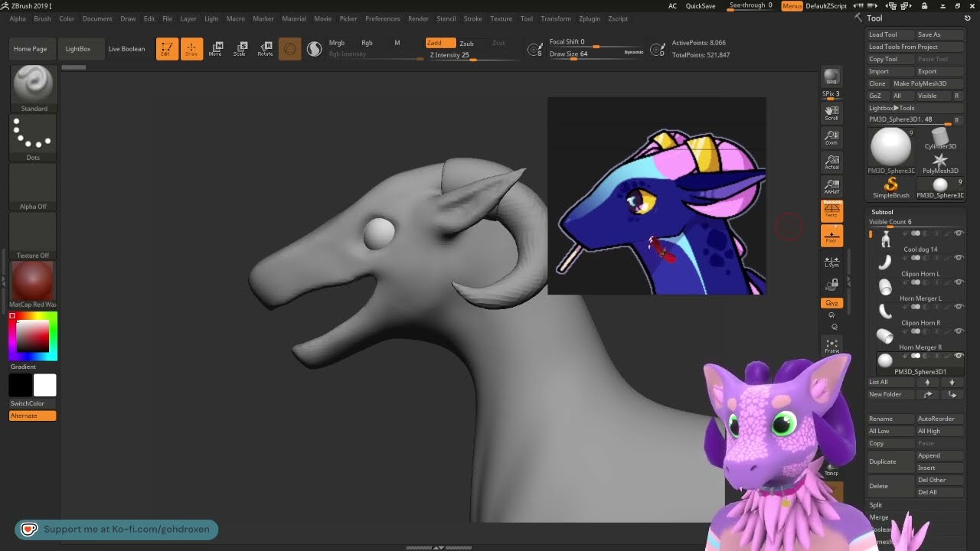
Task: Pick a color in the color picker
Action: [33, 337]
